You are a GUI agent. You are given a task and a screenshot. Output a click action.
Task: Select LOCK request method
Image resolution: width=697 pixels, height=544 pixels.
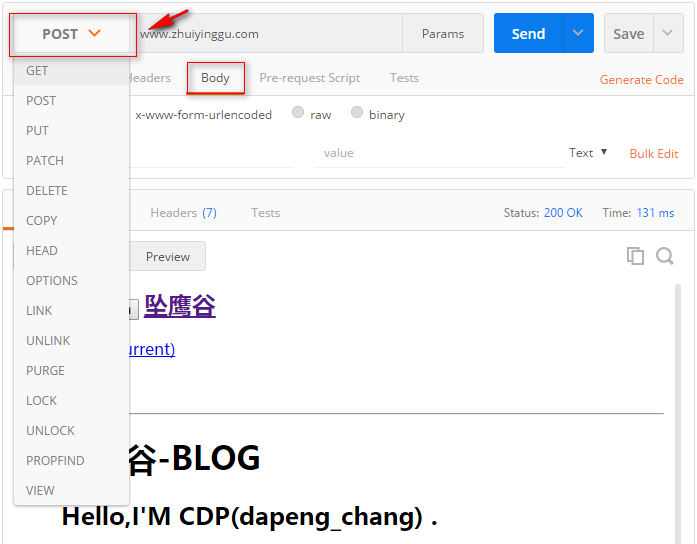coord(71,400)
